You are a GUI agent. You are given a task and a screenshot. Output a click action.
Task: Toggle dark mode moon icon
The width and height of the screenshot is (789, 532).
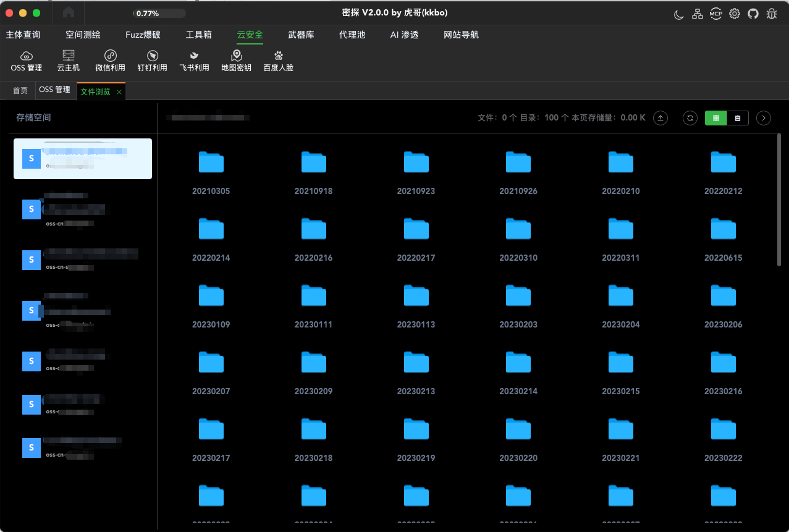tap(678, 14)
